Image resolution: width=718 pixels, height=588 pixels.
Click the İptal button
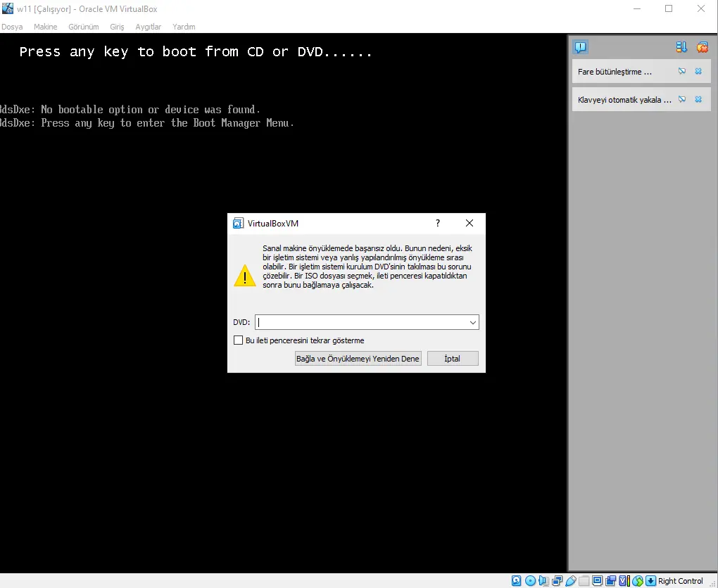point(453,358)
